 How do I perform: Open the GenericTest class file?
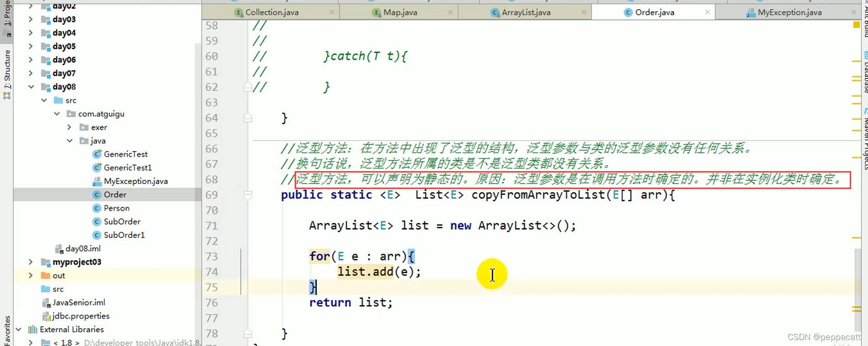[125, 154]
